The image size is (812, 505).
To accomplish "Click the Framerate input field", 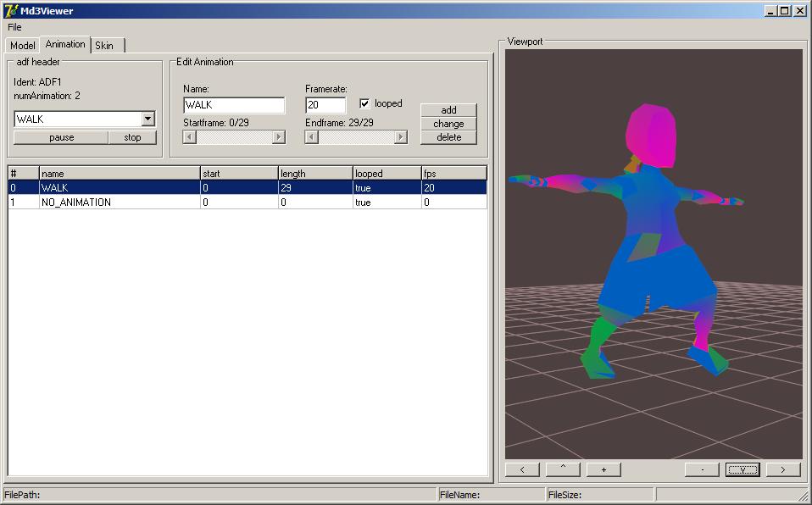I will (x=325, y=105).
